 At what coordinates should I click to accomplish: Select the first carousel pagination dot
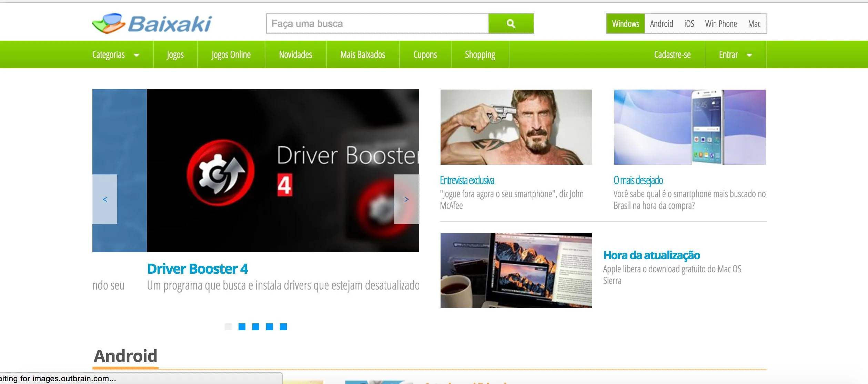[228, 327]
